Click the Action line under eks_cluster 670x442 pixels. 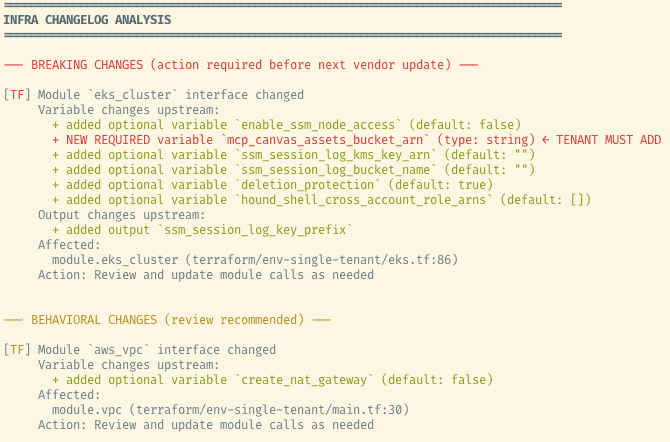[206, 274]
